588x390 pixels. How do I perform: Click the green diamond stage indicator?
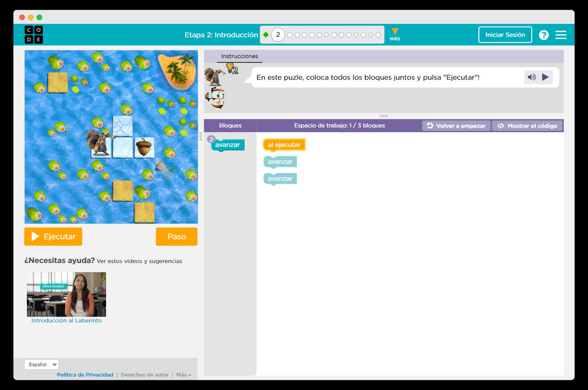[266, 34]
